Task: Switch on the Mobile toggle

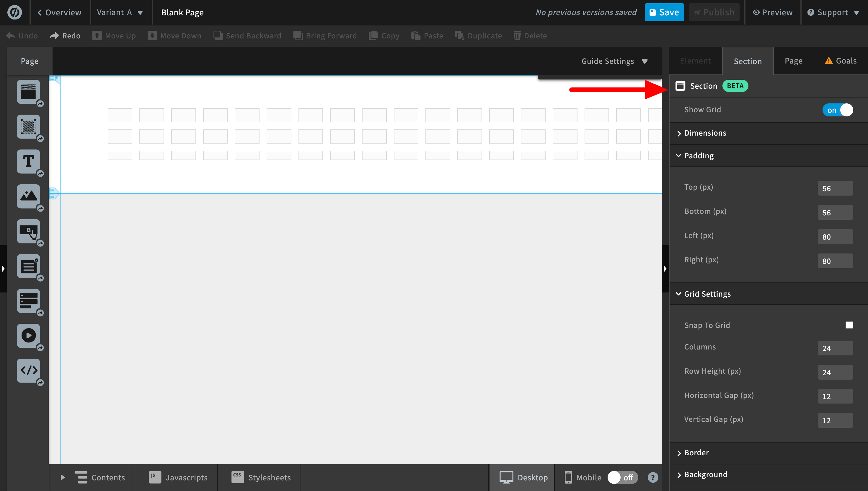Action: tap(622, 477)
